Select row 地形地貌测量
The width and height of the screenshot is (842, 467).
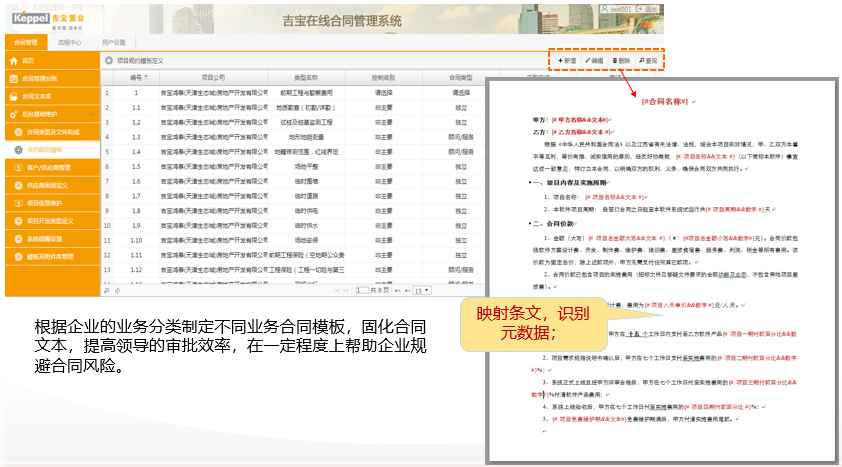(293, 137)
